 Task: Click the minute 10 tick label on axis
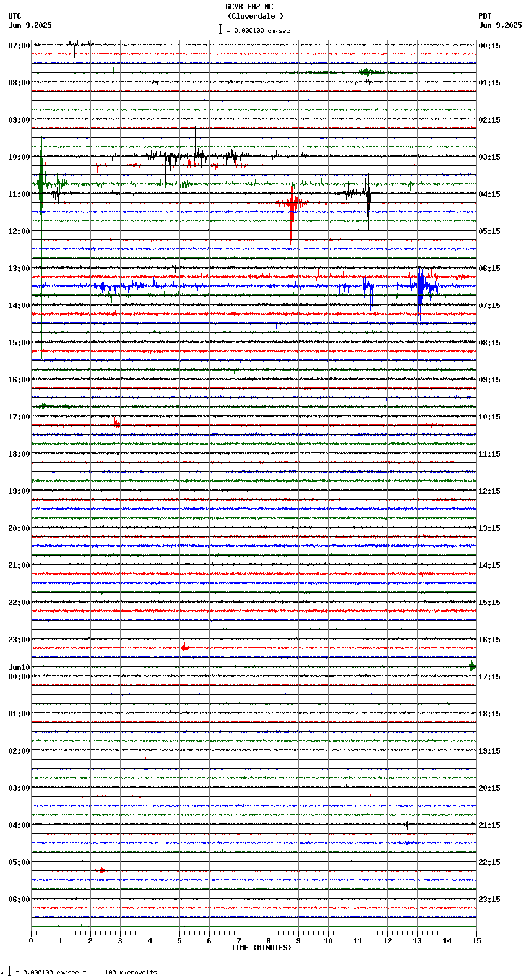click(328, 941)
